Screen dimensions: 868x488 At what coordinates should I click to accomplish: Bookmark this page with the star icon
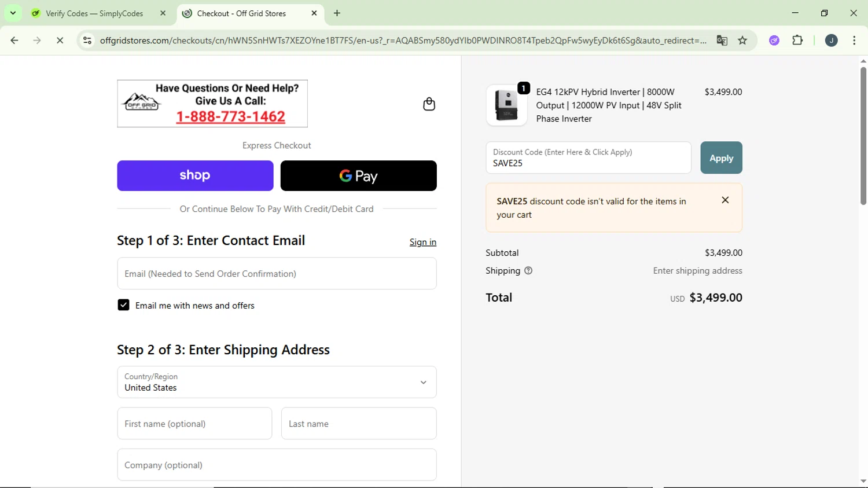(742, 41)
